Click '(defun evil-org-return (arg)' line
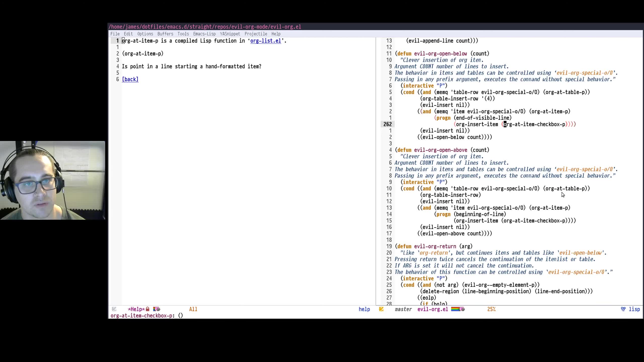The image size is (644, 362). pyautogui.click(x=434, y=246)
